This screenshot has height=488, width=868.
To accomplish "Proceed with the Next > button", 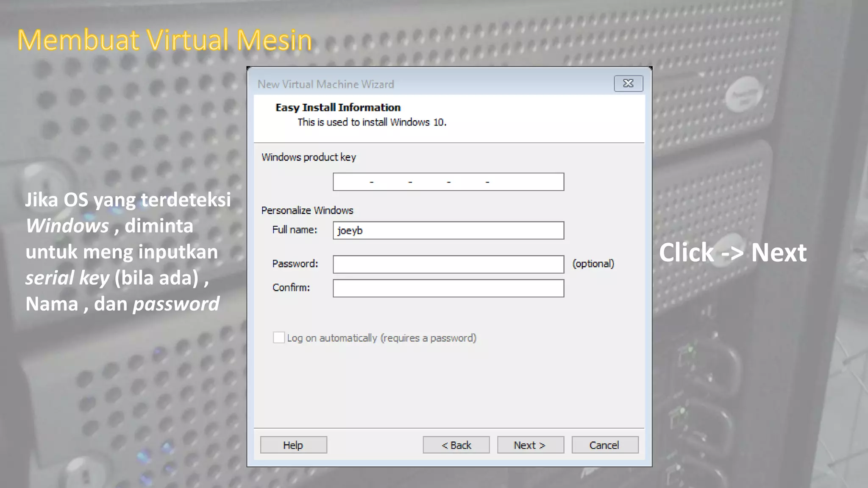I will point(531,445).
